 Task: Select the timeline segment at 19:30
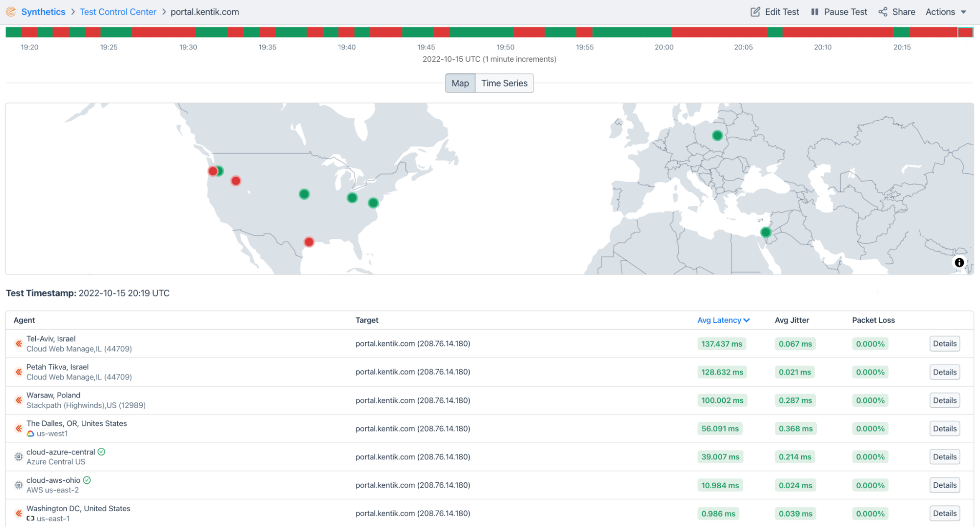[x=188, y=32]
